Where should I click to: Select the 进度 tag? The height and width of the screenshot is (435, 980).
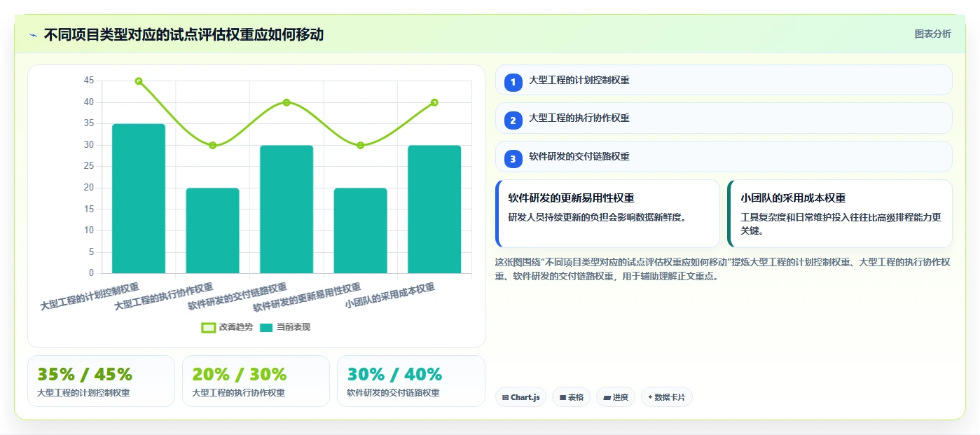click(x=616, y=397)
